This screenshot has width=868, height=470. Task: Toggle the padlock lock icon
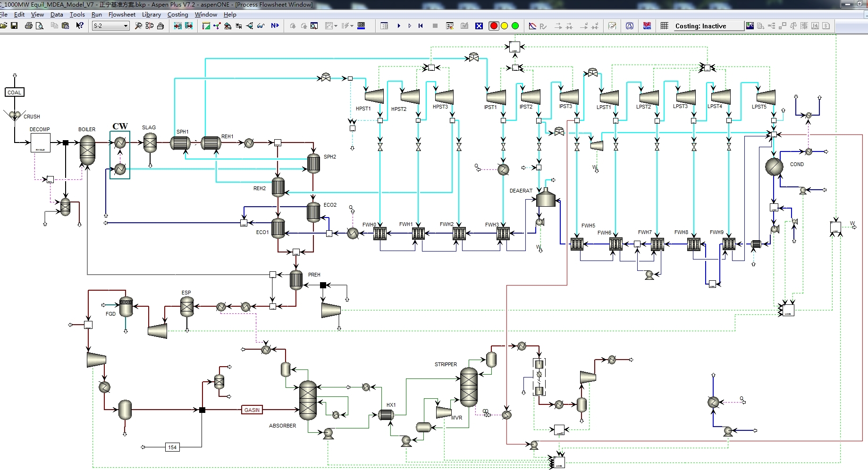point(160,26)
